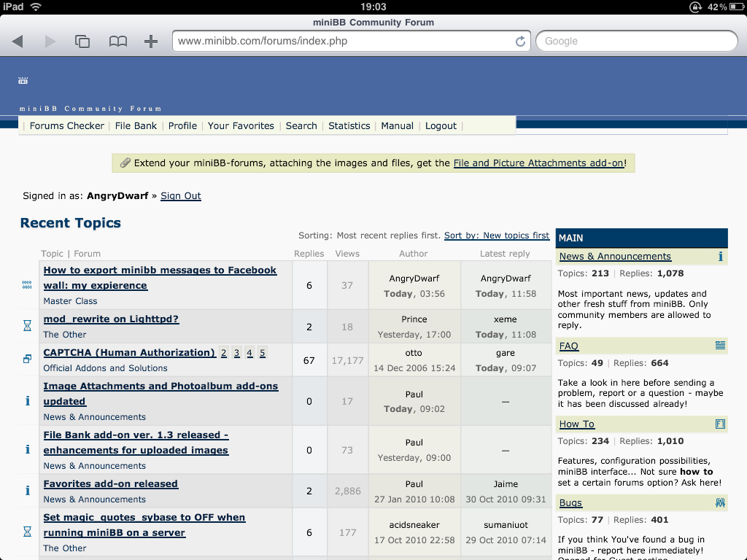Click the Recent Topics heading
Viewport: 747px width, 560px height.
[x=71, y=223]
